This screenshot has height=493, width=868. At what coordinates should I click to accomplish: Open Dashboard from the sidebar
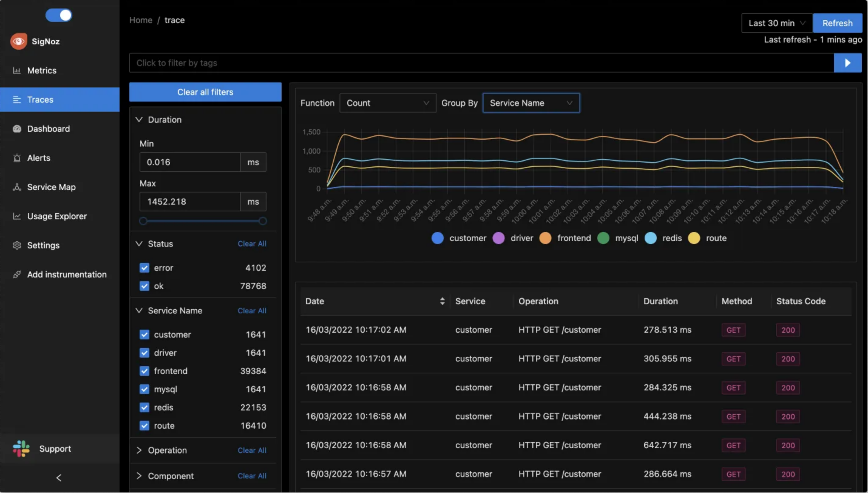[48, 129]
